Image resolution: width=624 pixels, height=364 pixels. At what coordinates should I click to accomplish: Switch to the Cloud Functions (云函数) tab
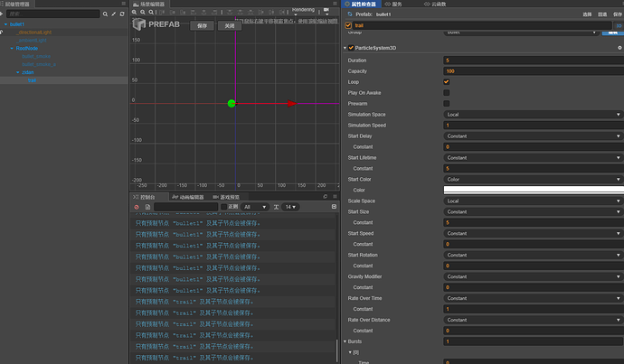click(435, 4)
